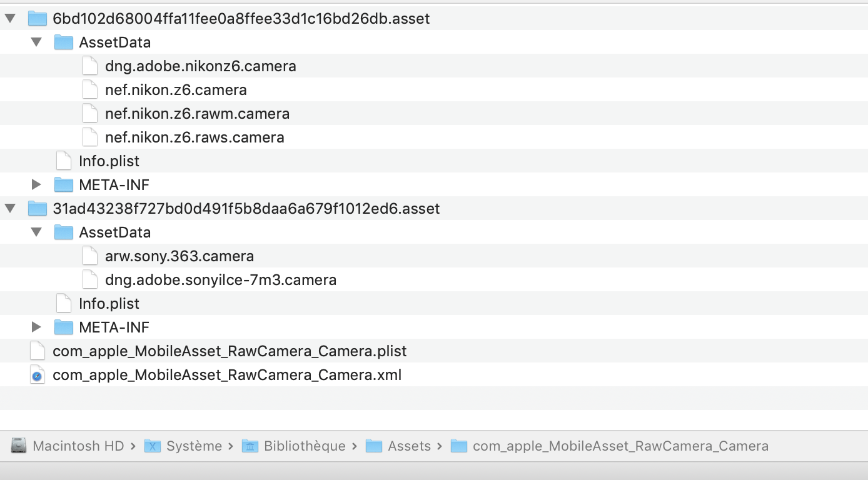
Task: Click the arw.sony.363.camera file icon
Action: point(90,256)
